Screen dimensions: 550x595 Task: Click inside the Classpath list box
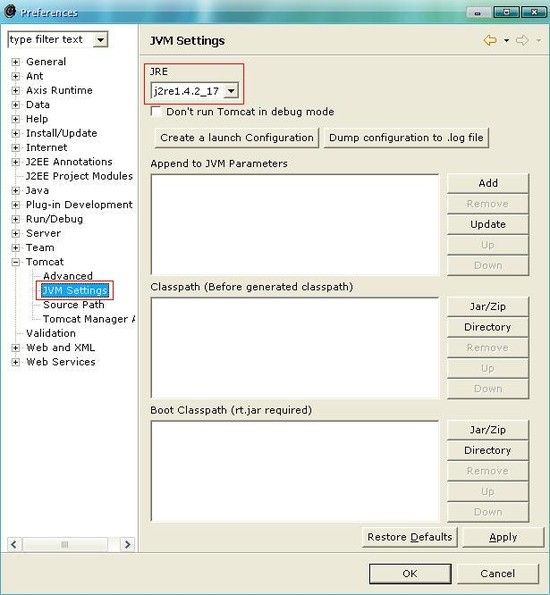[295, 348]
